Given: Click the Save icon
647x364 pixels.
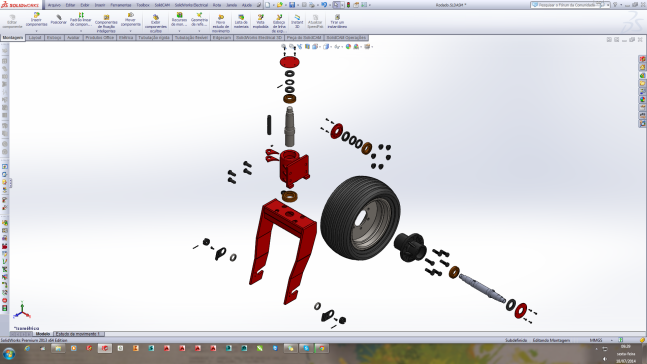Looking at the screenshot, I should coord(292,5).
